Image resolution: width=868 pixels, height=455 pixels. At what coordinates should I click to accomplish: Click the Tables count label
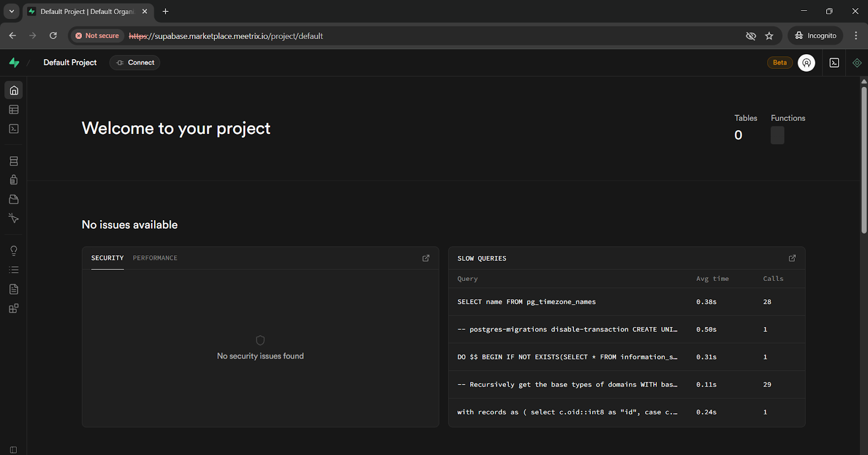745,118
